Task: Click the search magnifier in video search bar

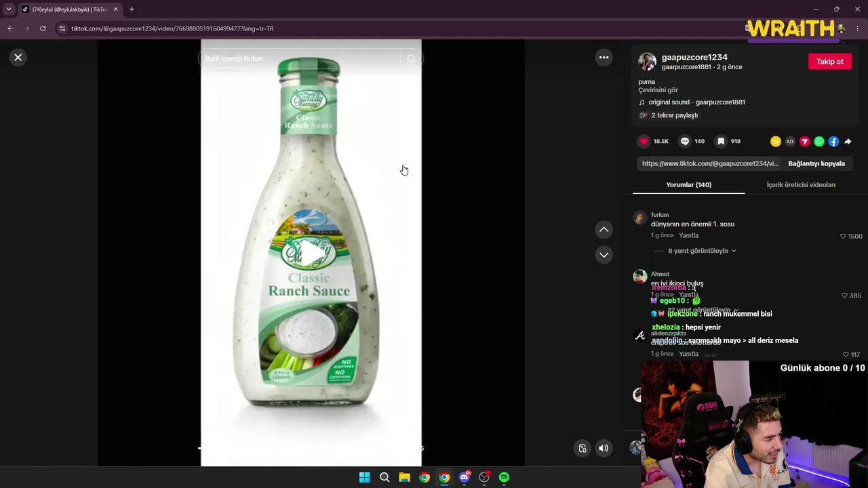Action: click(411, 59)
